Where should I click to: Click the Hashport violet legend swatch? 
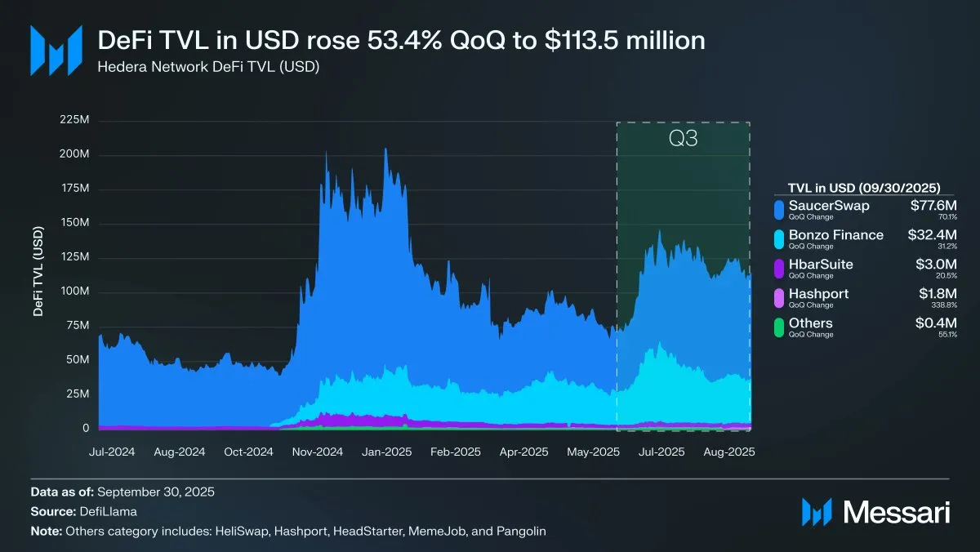tap(780, 297)
